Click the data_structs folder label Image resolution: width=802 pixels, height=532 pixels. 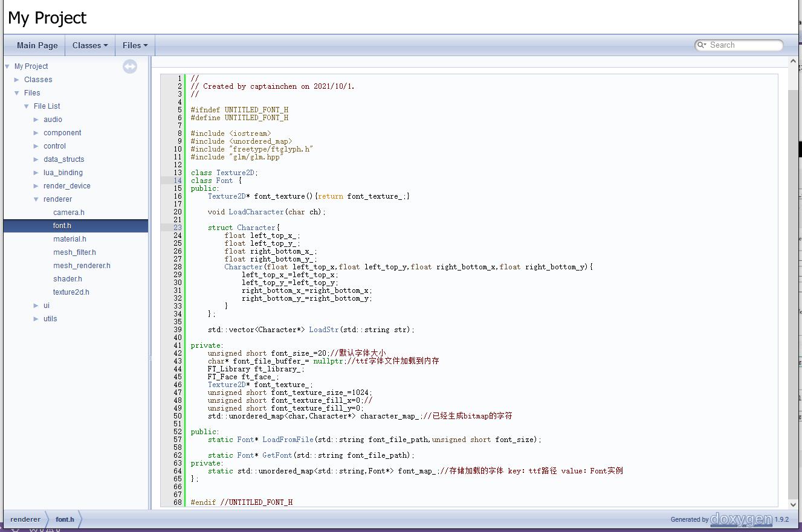coord(64,159)
